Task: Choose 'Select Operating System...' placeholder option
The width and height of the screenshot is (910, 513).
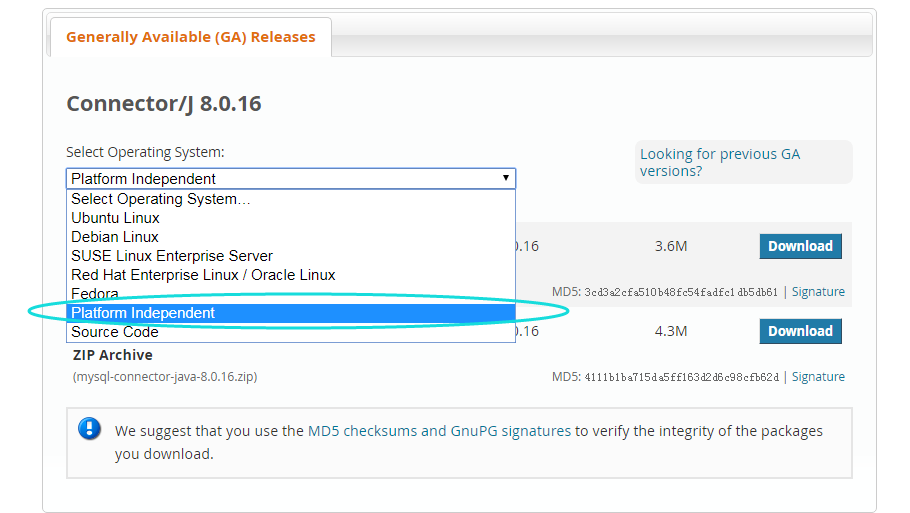Action: [291, 199]
